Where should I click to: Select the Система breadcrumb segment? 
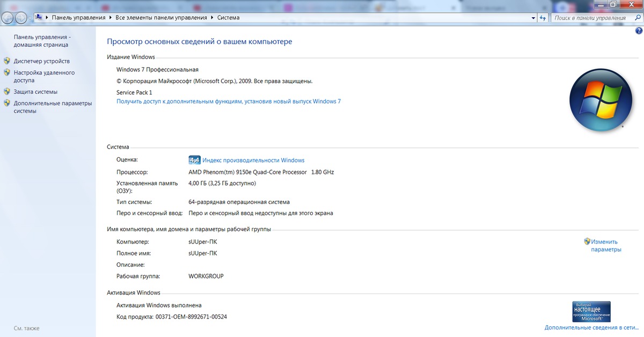pyautogui.click(x=229, y=18)
